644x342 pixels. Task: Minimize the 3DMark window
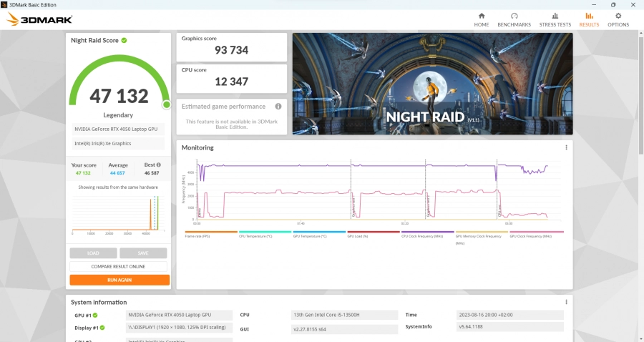pos(593,4)
